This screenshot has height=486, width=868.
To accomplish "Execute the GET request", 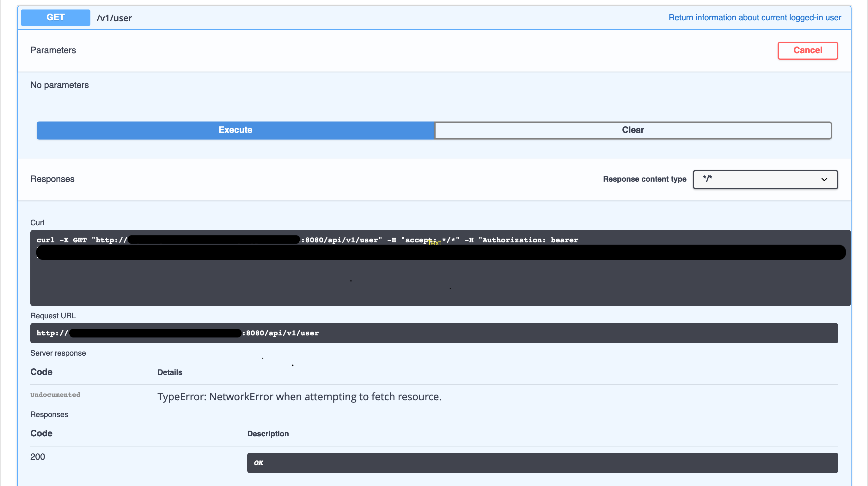I will click(x=235, y=130).
